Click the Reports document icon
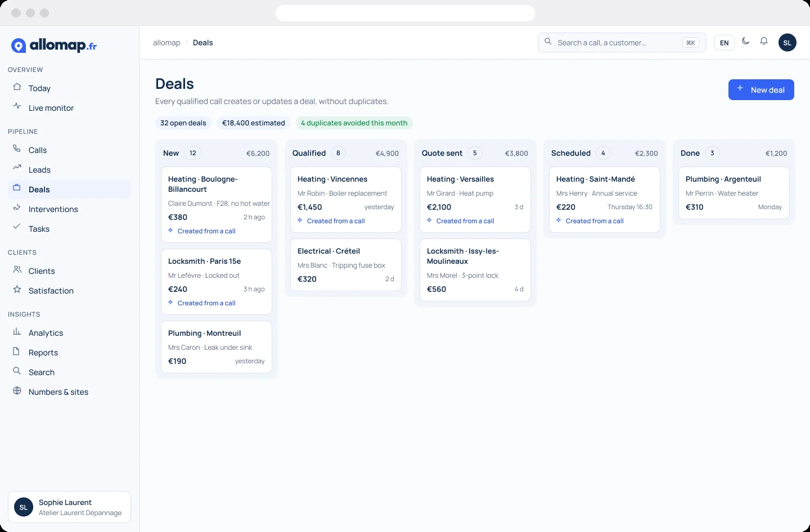 (17, 351)
